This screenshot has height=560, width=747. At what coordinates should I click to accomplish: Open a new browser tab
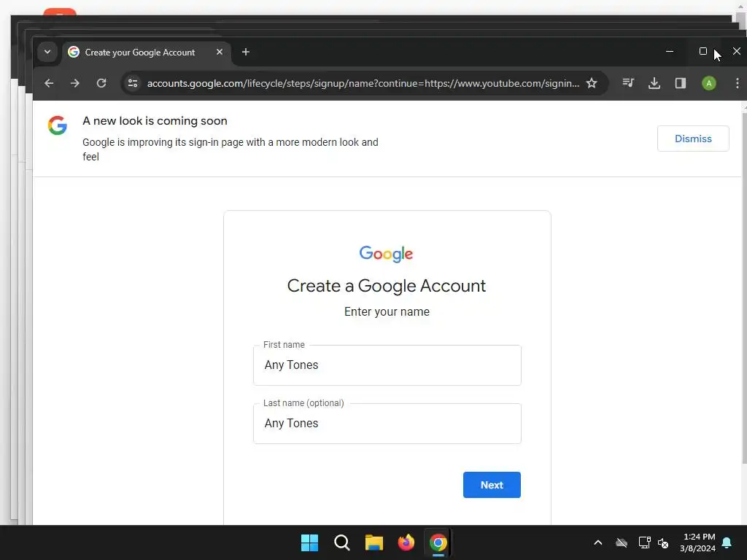point(246,52)
